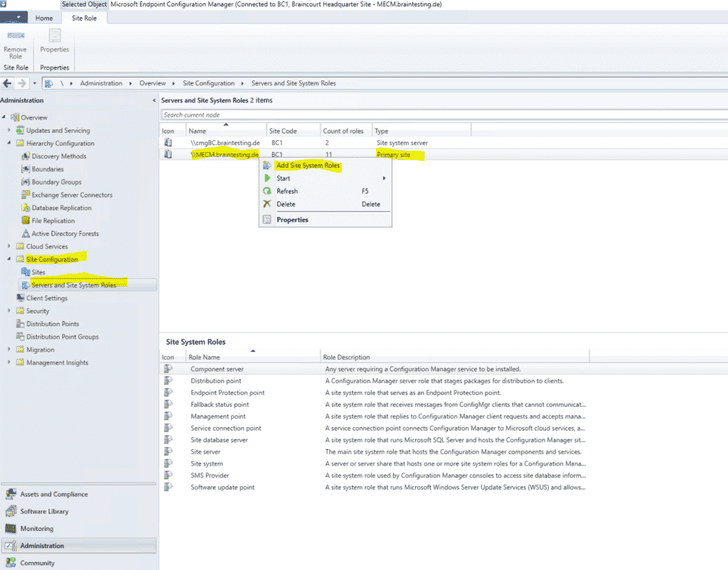Select the Endpoint Protection point role
This screenshot has width=728, height=570.
[227, 392]
